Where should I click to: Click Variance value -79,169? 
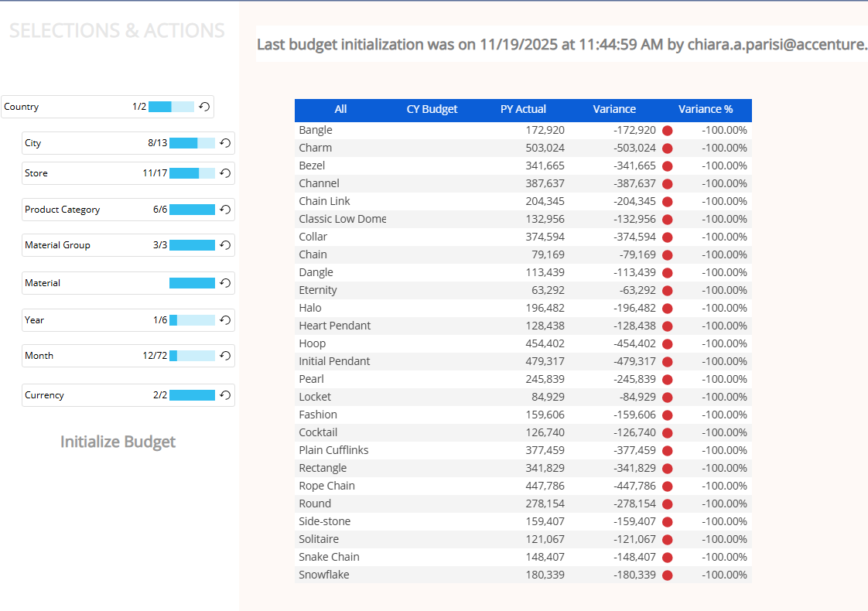tap(637, 254)
